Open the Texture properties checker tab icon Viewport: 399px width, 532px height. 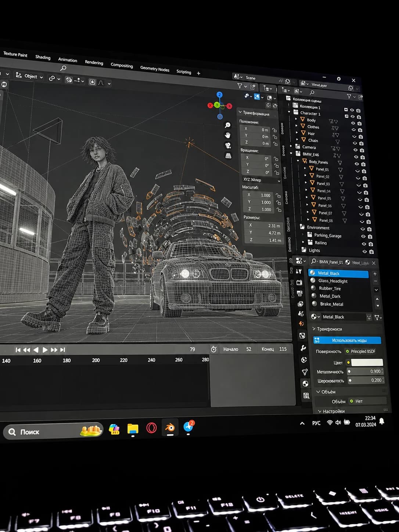pyautogui.click(x=306, y=396)
